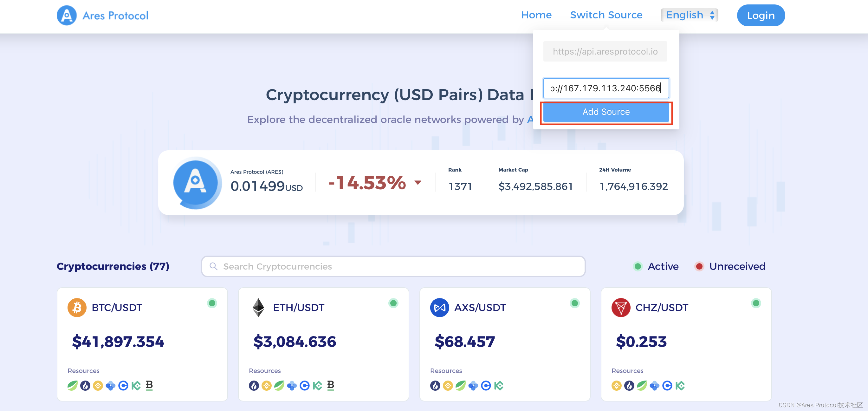Click OKEx icon under BTC/USDT resources
868x411 pixels.
pyautogui.click(x=111, y=385)
